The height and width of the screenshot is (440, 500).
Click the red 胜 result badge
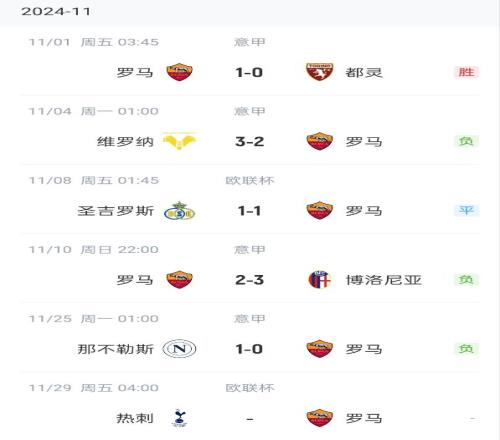pyautogui.click(x=466, y=72)
